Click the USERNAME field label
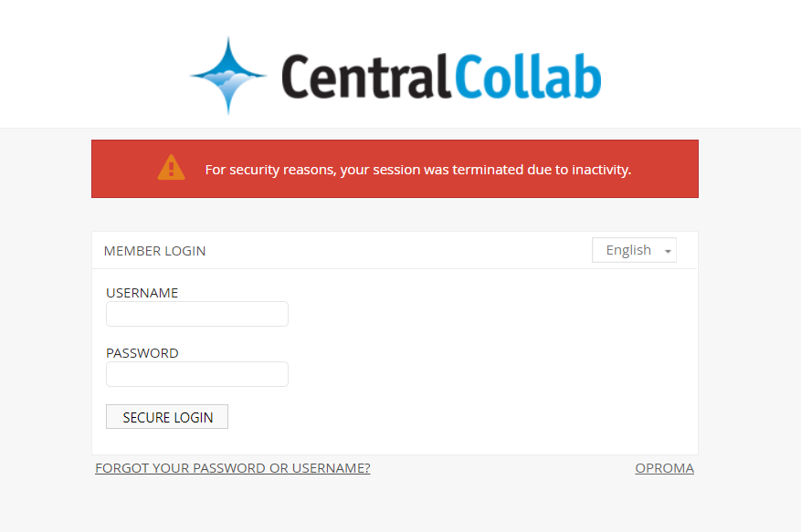 [142, 293]
